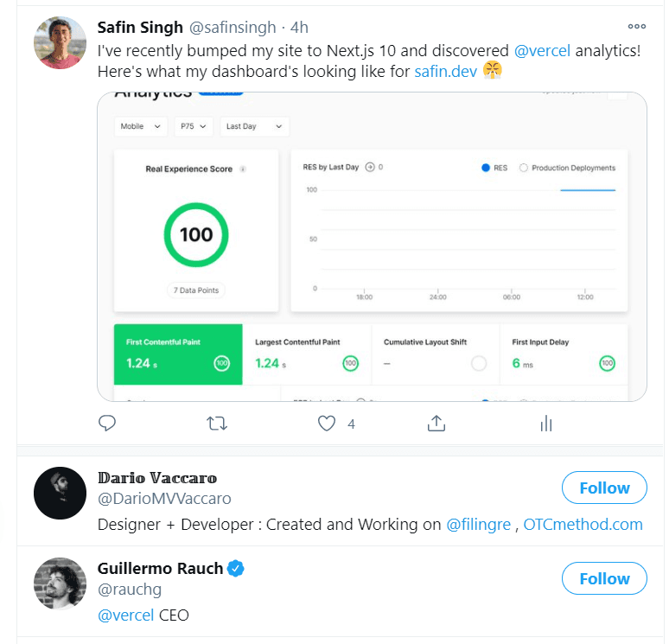Viewport: 669px width, 644px height.
Task: Select the Production Deployments radio option
Action: click(x=524, y=168)
